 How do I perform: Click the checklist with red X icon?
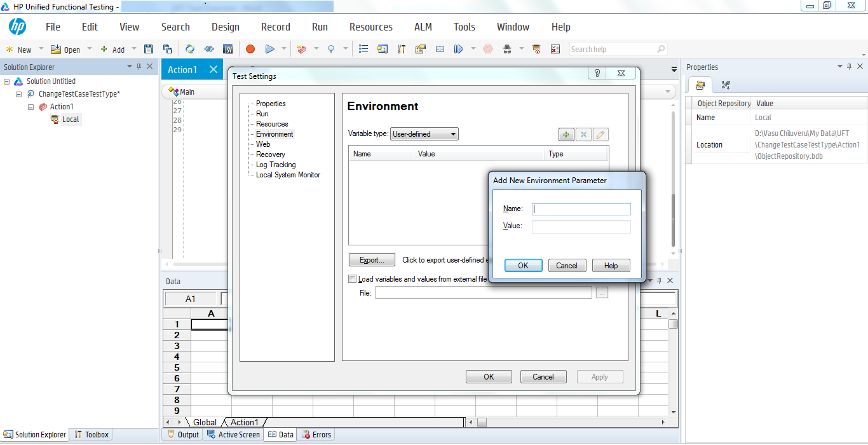(x=555, y=49)
